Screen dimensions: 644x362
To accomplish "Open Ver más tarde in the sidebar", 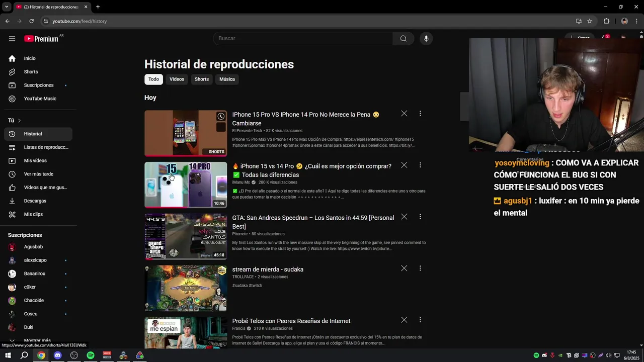I will pyautogui.click(x=38, y=174).
